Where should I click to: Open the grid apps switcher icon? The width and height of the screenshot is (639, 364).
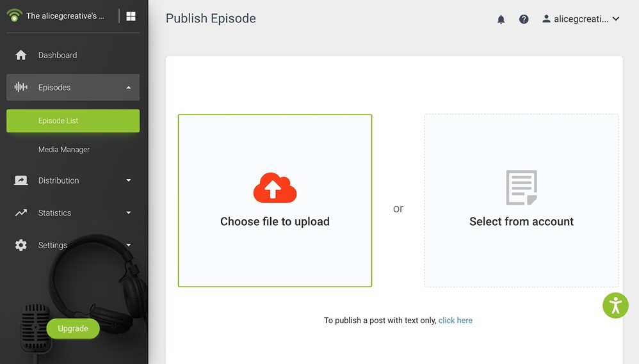point(131,16)
